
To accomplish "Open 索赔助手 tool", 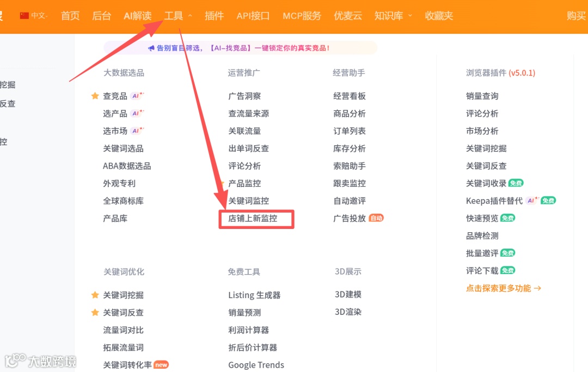I will 350,166.
